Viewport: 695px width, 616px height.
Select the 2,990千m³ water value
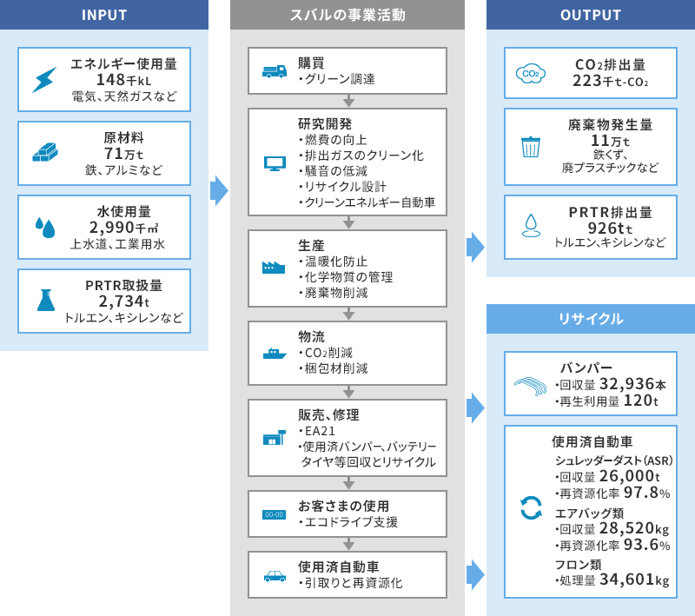pyautogui.click(x=124, y=228)
